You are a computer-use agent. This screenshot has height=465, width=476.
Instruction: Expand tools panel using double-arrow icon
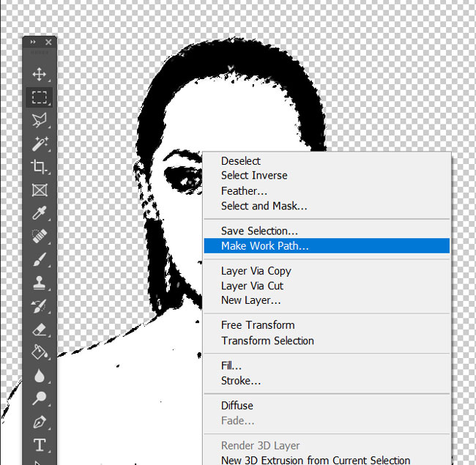tap(33, 42)
